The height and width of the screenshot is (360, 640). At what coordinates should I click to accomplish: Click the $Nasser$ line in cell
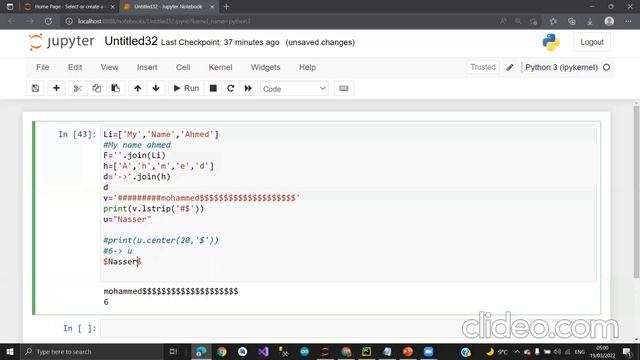tap(122, 262)
